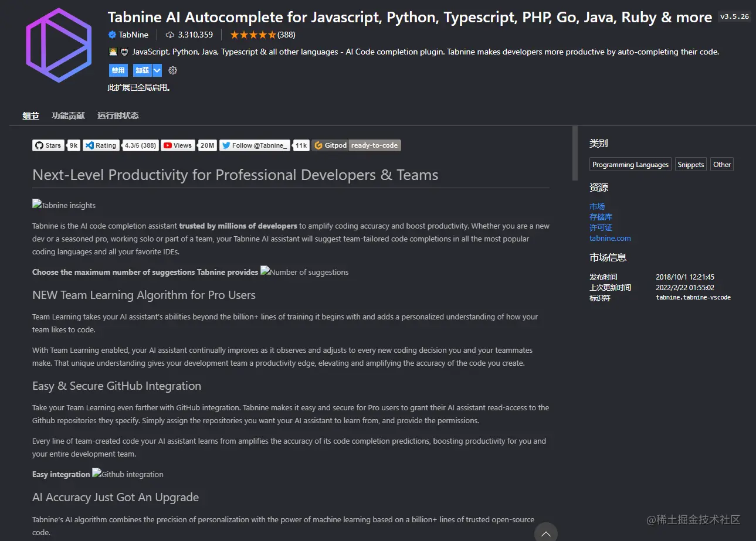Open the tabnine.com link
Screen dimensions: 756x541
click(x=610, y=238)
